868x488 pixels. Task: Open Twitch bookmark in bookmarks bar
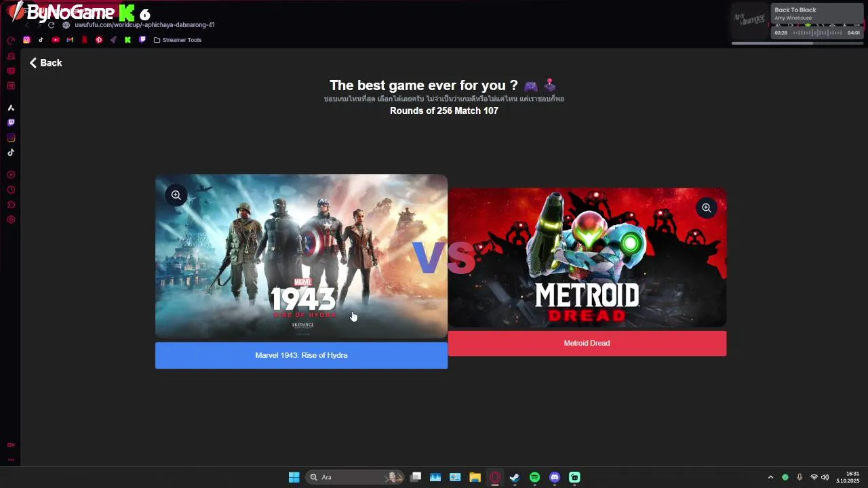(142, 40)
